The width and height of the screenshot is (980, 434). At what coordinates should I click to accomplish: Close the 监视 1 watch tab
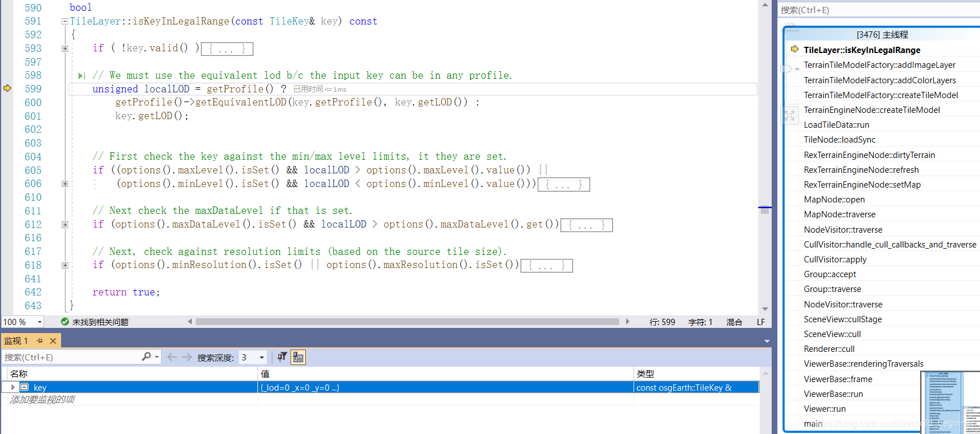[53, 340]
